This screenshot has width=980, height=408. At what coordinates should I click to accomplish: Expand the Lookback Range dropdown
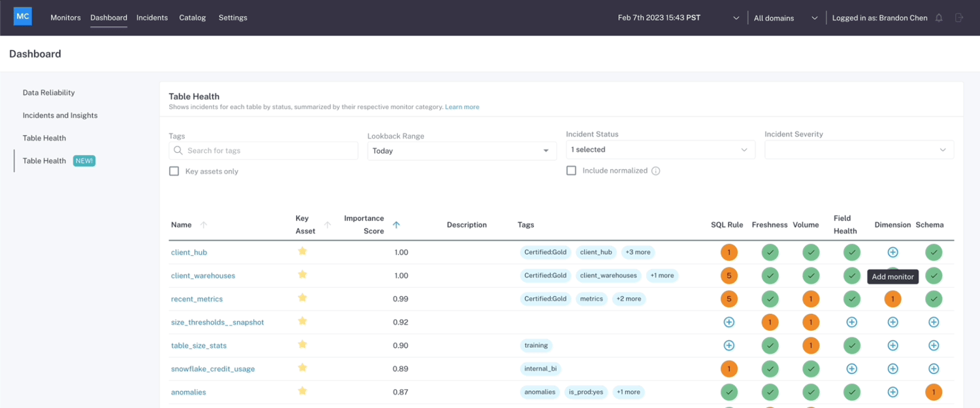point(461,150)
